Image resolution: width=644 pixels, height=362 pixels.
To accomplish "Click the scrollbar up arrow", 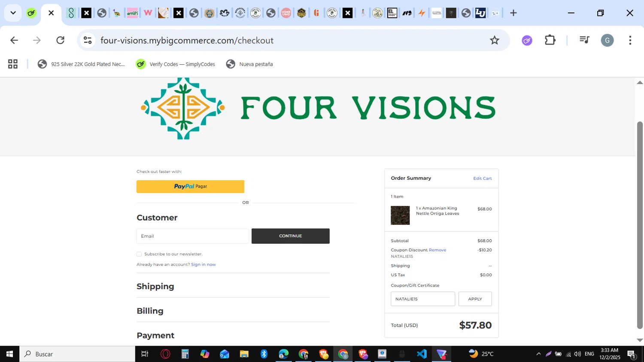I will (x=640, y=82).
